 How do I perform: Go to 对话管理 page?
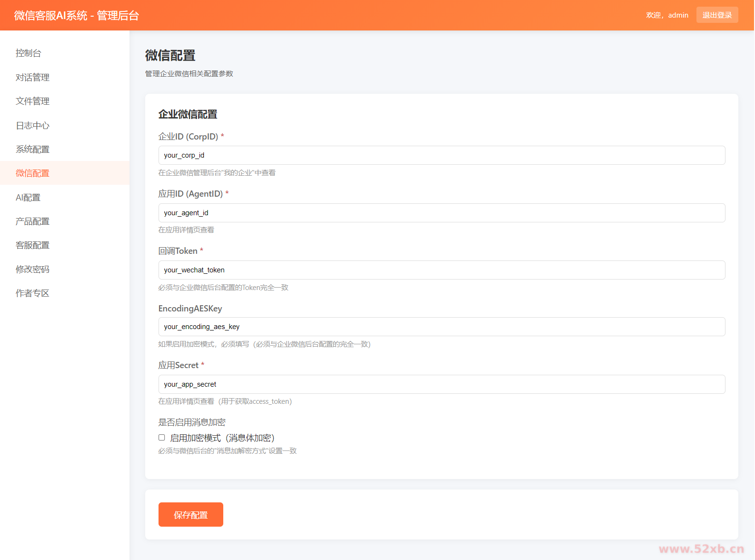pos(32,77)
